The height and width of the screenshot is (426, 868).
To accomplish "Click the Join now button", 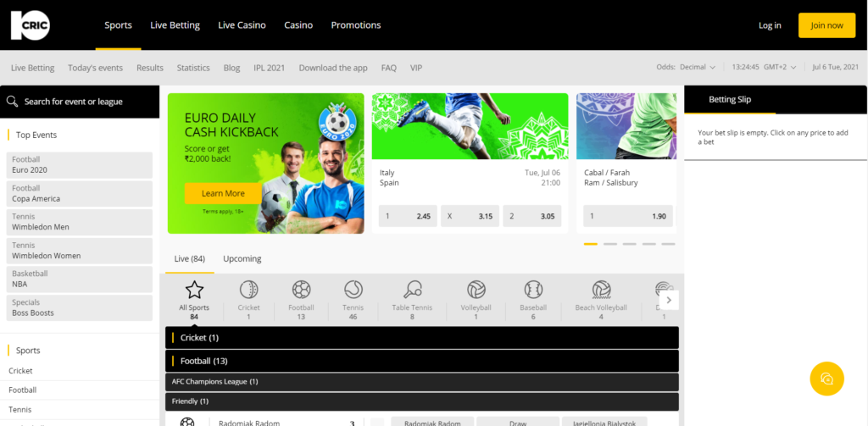I will point(826,25).
